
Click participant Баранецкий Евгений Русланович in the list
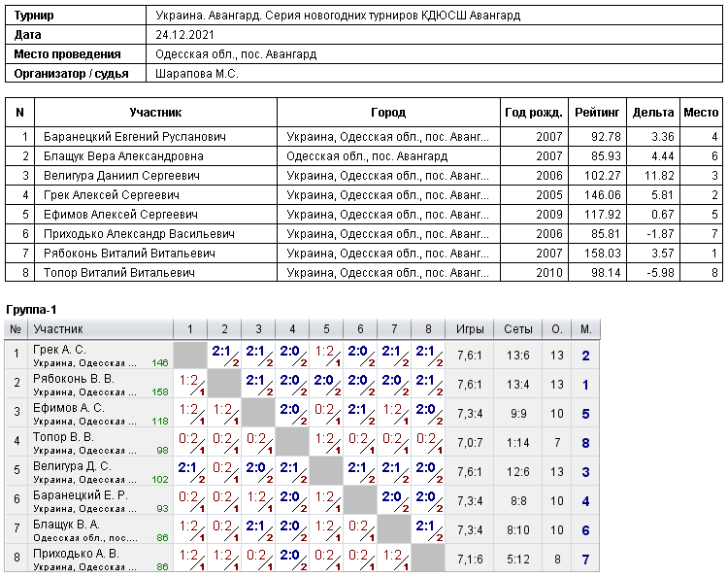[135, 137]
